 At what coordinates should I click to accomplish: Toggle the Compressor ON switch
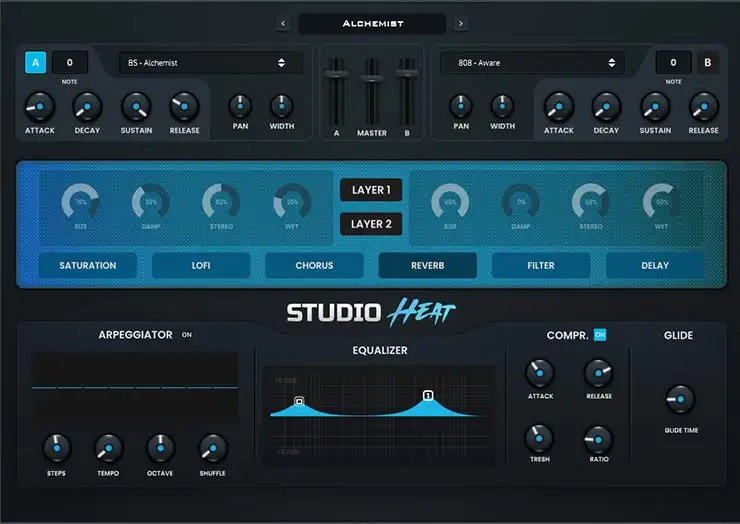[600, 335]
